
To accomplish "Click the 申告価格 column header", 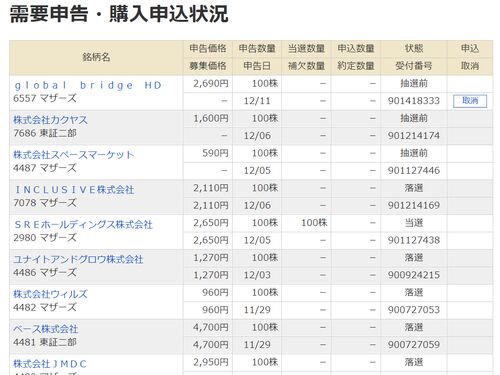I will pos(208,48).
